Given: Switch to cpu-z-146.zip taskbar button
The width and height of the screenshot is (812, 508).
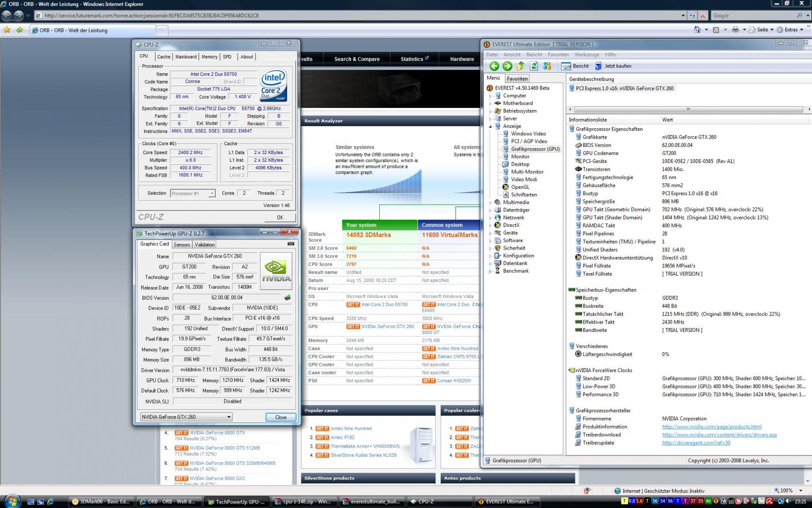Looking at the screenshot, I should point(304,502).
